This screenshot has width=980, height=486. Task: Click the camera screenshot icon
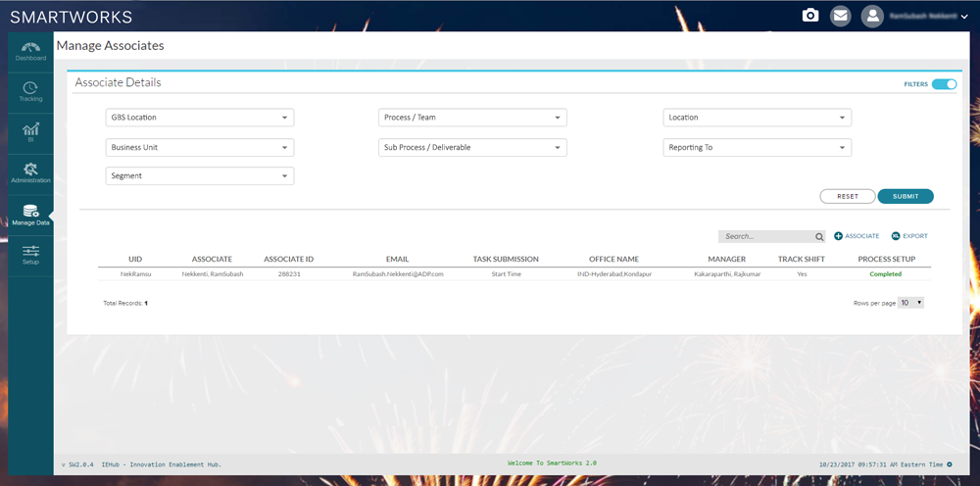point(810,16)
